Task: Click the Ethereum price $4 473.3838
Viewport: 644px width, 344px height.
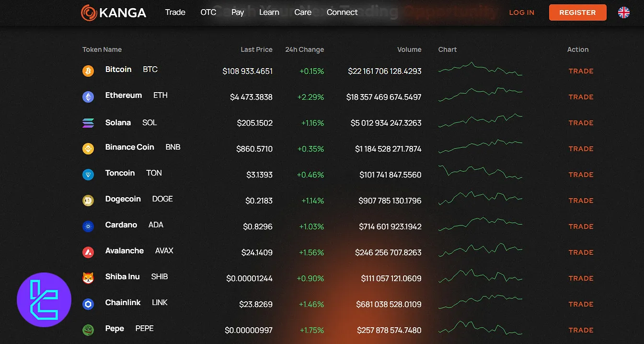Action: pyautogui.click(x=251, y=97)
